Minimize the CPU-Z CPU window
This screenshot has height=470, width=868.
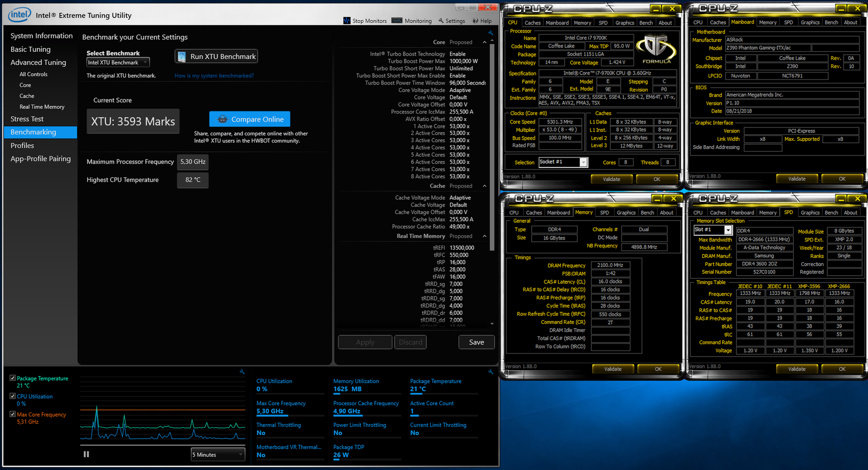656,9
